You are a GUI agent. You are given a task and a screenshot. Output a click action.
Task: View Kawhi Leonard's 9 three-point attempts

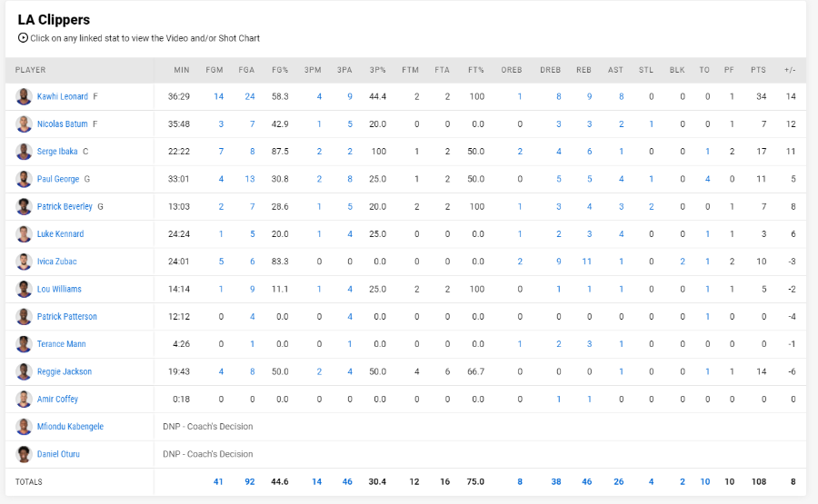click(x=350, y=96)
